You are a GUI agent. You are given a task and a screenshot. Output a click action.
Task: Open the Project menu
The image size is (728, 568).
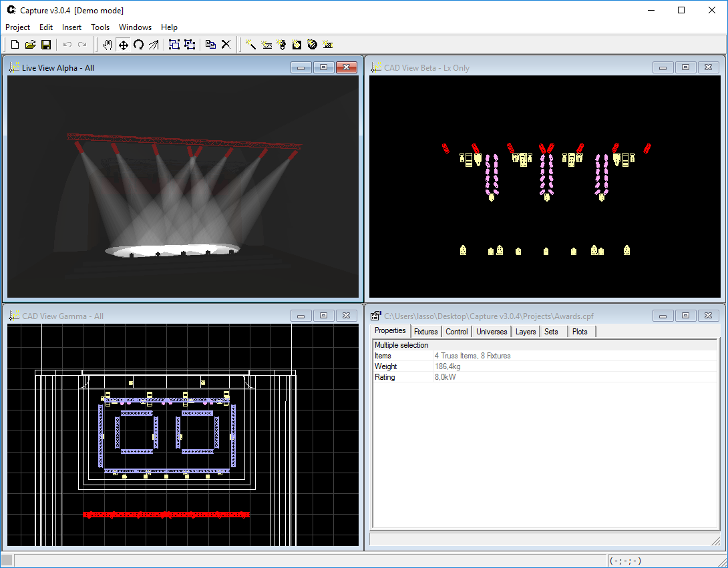(18, 27)
